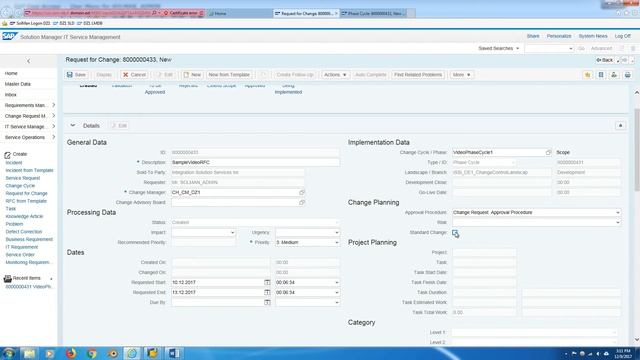This screenshot has height=360, width=640.
Task: Click the Save toolbar button
Action: point(76,75)
